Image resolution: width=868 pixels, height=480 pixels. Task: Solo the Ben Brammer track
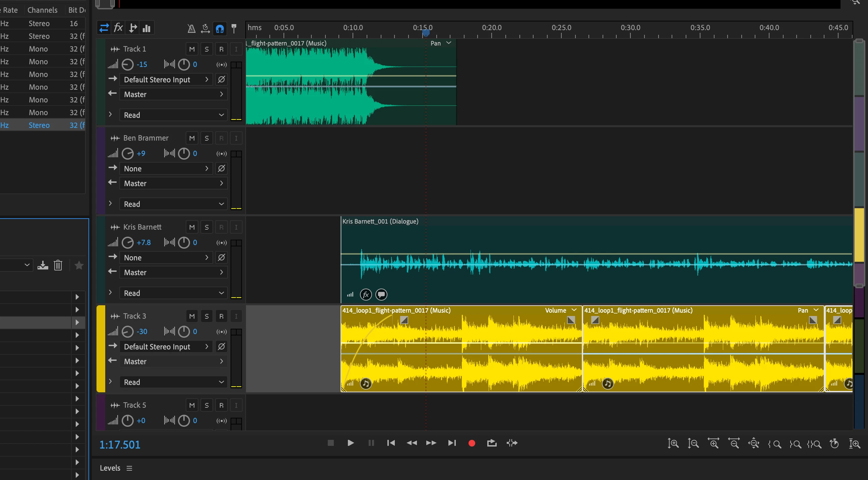coord(206,138)
